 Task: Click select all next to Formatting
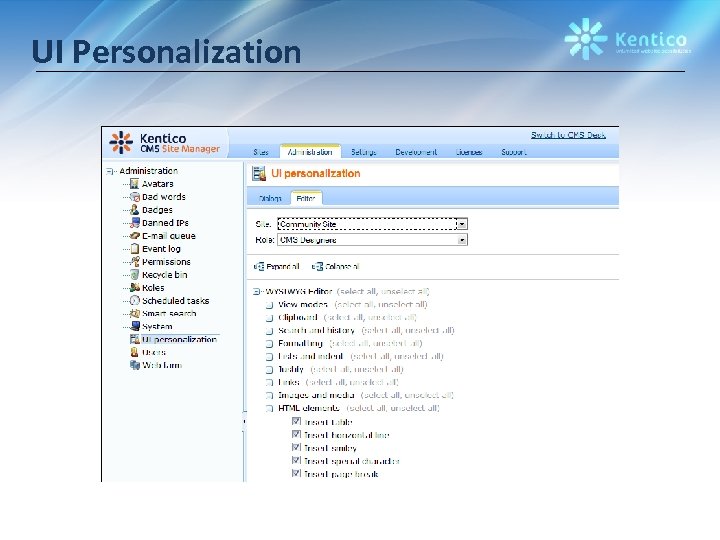(x=350, y=343)
